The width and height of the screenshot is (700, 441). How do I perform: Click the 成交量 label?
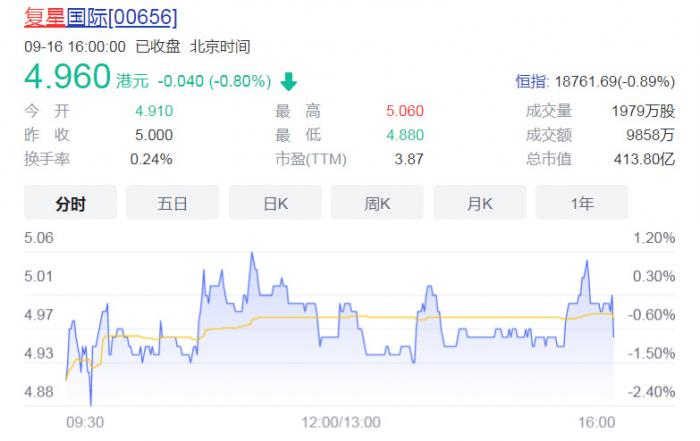pos(549,111)
